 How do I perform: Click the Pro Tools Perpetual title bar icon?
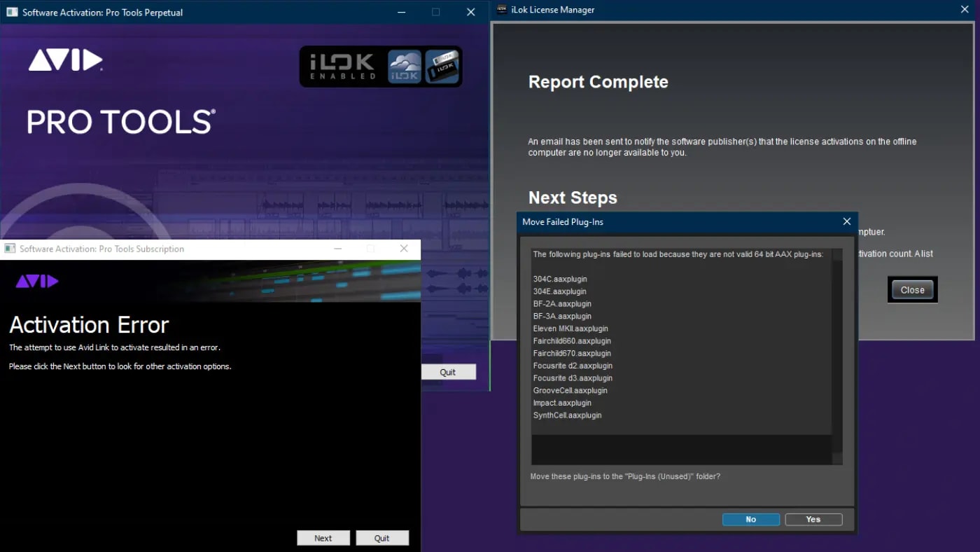[10, 12]
